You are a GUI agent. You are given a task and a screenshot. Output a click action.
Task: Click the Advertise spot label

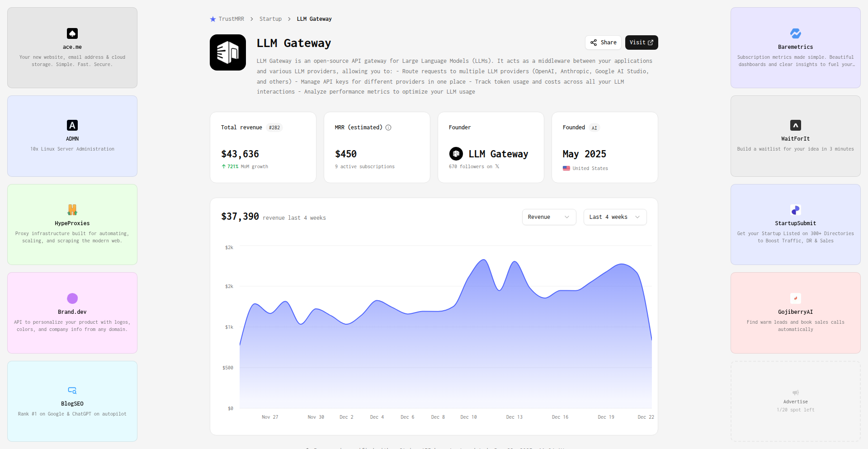pos(796,402)
